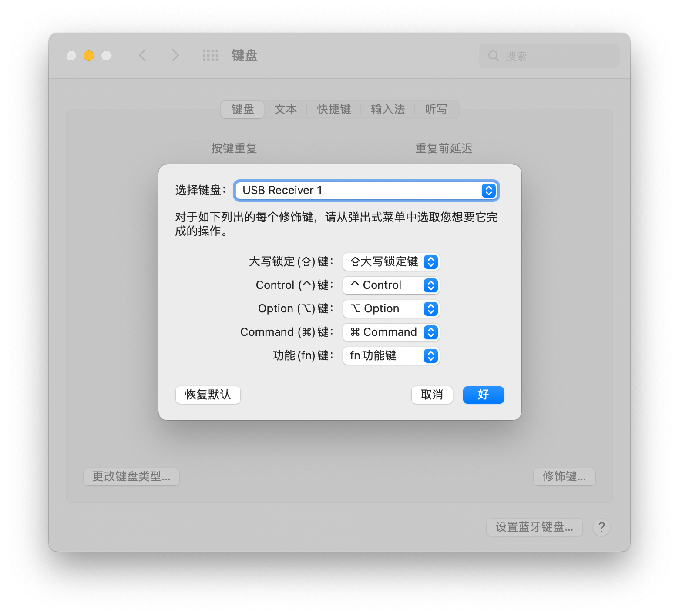Switch to the 输入法 tab
Image resolution: width=679 pixels, height=616 pixels.
pos(388,109)
